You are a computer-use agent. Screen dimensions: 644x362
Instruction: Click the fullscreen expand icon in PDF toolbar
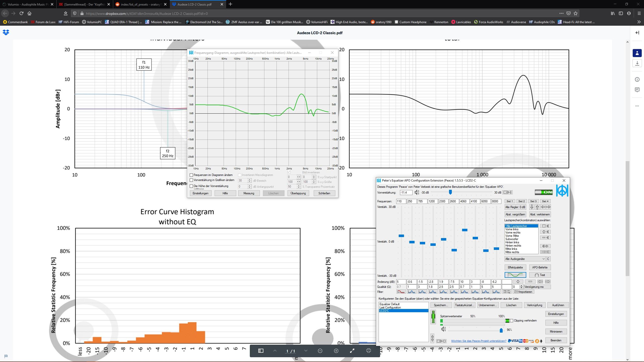[352, 351]
